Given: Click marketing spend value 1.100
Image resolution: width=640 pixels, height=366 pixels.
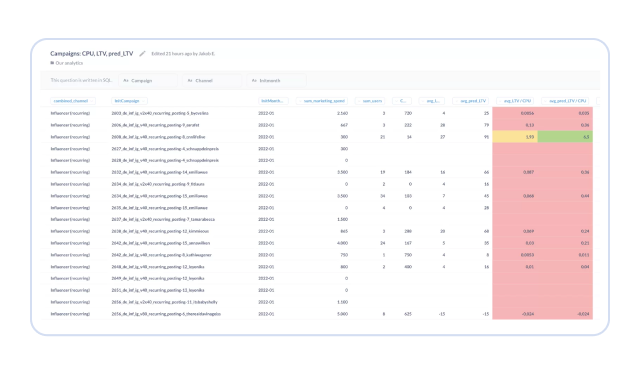Looking at the screenshot, I should pyautogui.click(x=342, y=302).
